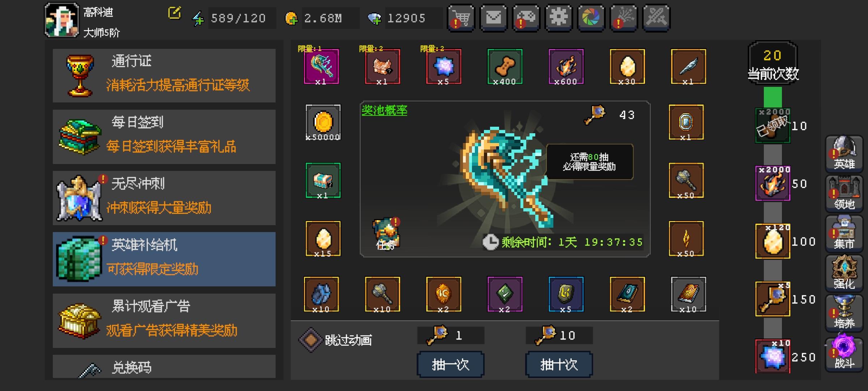
Task: Select the 通行证 pass tab
Action: 164,76
